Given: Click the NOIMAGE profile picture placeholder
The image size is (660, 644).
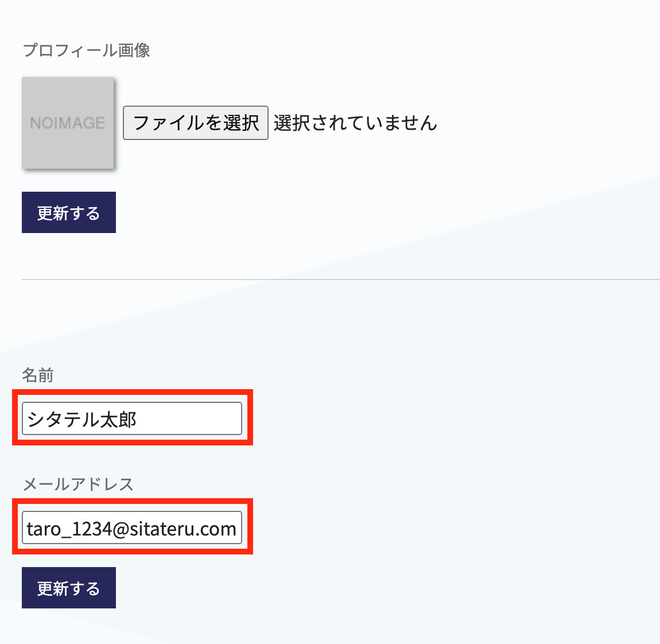Looking at the screenshot, I should tap(68, 122).
